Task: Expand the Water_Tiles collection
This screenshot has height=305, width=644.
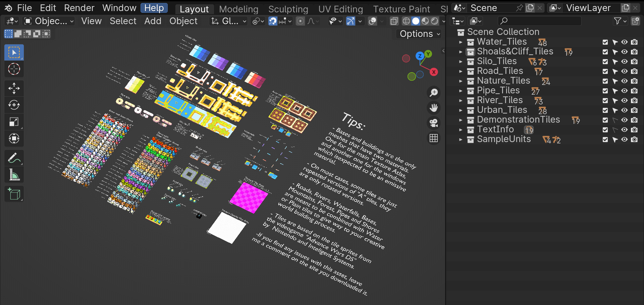Action: pyautogui.click(x=461, y=42)
